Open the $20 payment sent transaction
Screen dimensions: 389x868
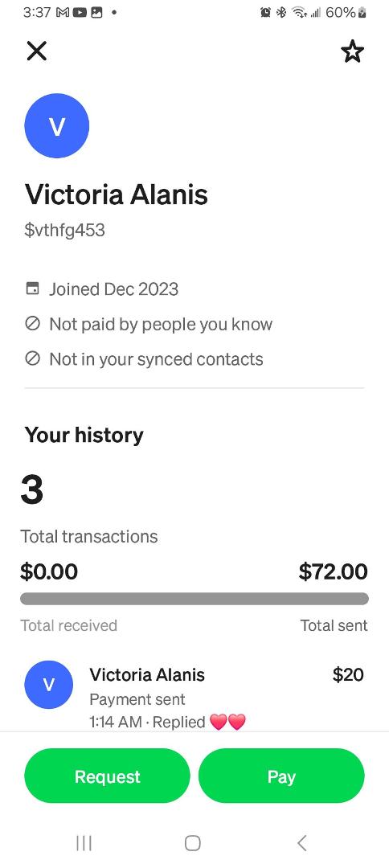pyautogui.click(x=194, y=696)
